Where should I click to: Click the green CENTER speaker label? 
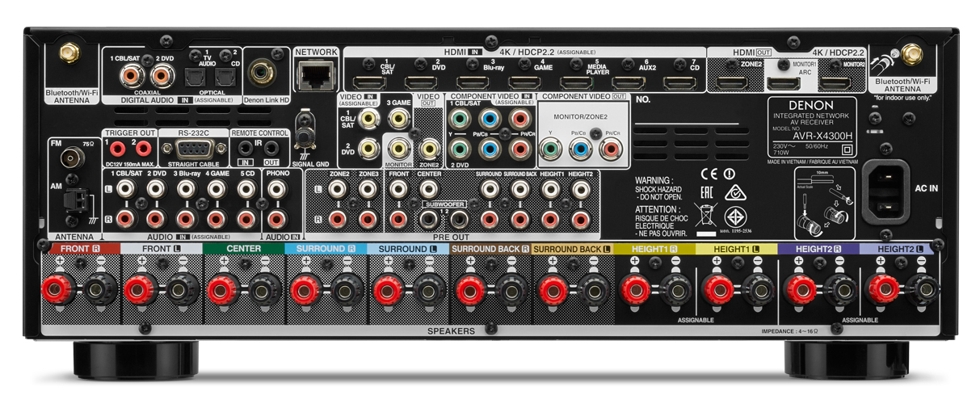click(x=243, y=249)
